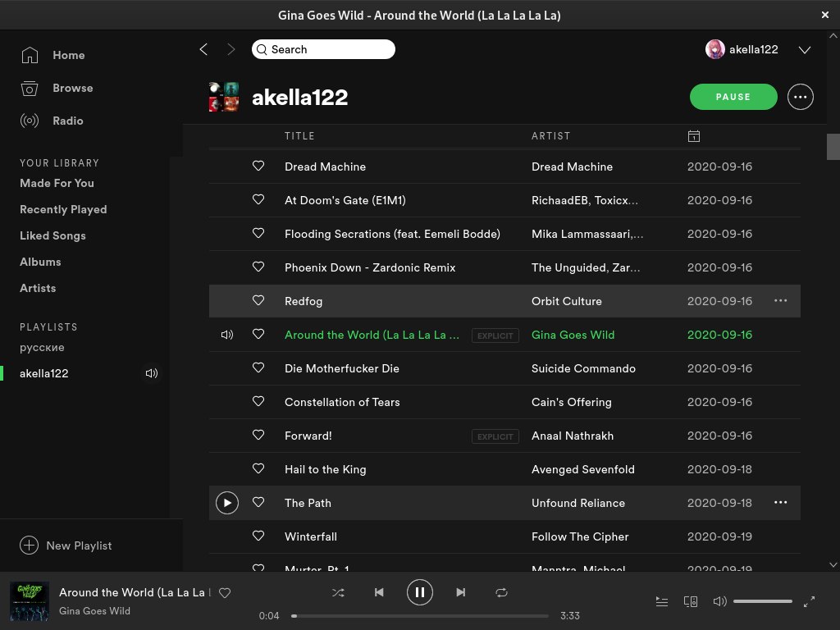The width and height of the screenshot is (840, 630).
Task: Like Phoenix Down - Zardonic Remix
Action: click(x=258, y=267)
